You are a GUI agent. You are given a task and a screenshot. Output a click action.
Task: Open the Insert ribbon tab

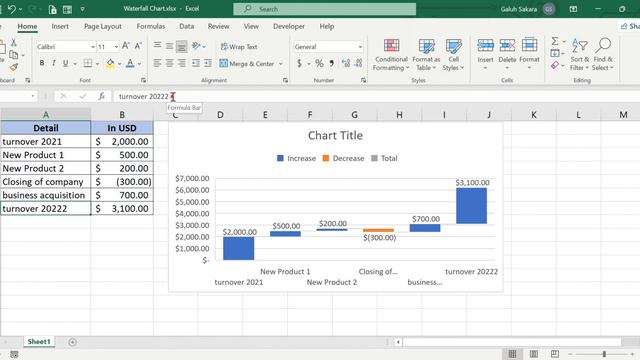[60, 26]
